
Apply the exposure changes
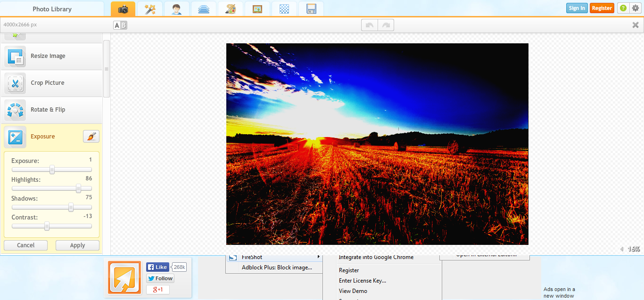(x=77, y=245)
